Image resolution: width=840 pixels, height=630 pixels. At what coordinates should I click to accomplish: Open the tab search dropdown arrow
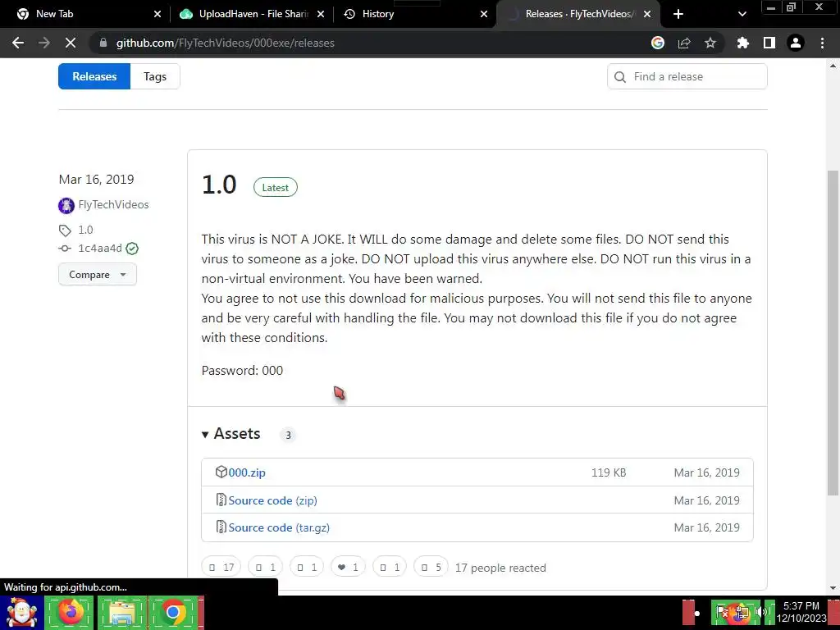click(x=742, y=14)
